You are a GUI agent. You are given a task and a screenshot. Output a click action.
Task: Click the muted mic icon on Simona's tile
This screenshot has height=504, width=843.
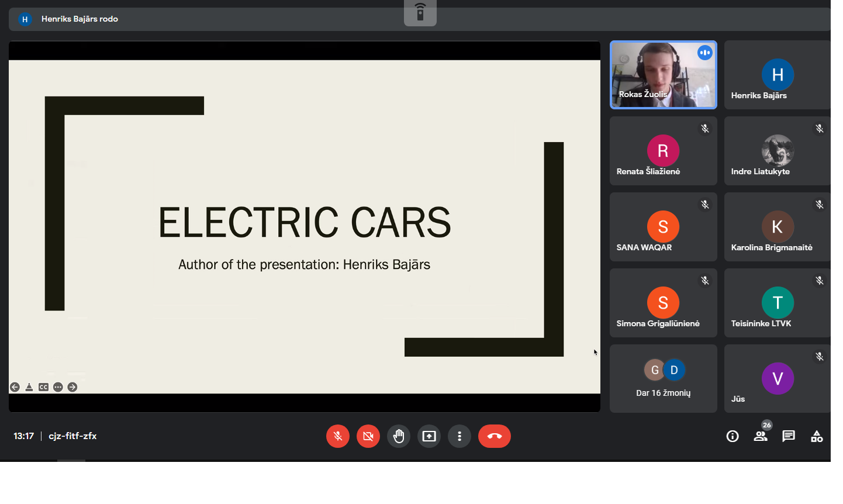705,281
